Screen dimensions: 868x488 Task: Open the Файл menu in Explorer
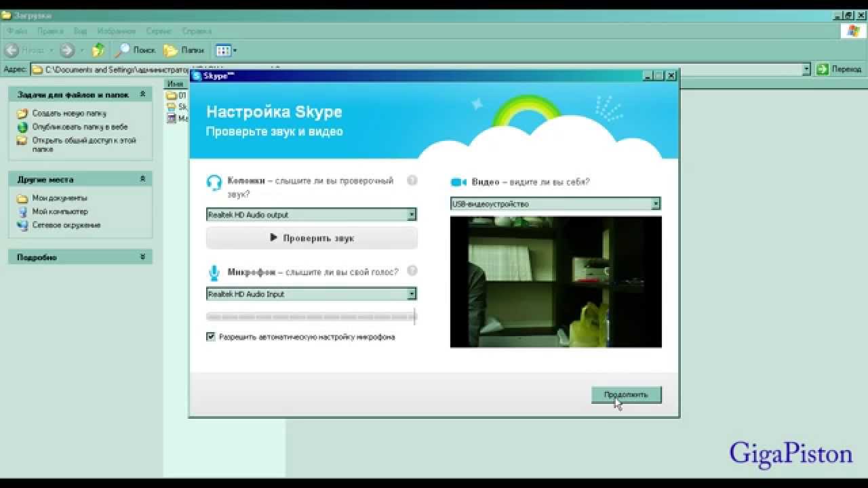[x=18, y=31]
